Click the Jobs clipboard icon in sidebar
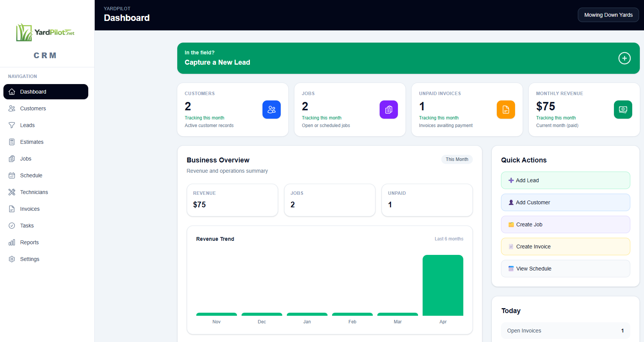 (x=12, y=159)
